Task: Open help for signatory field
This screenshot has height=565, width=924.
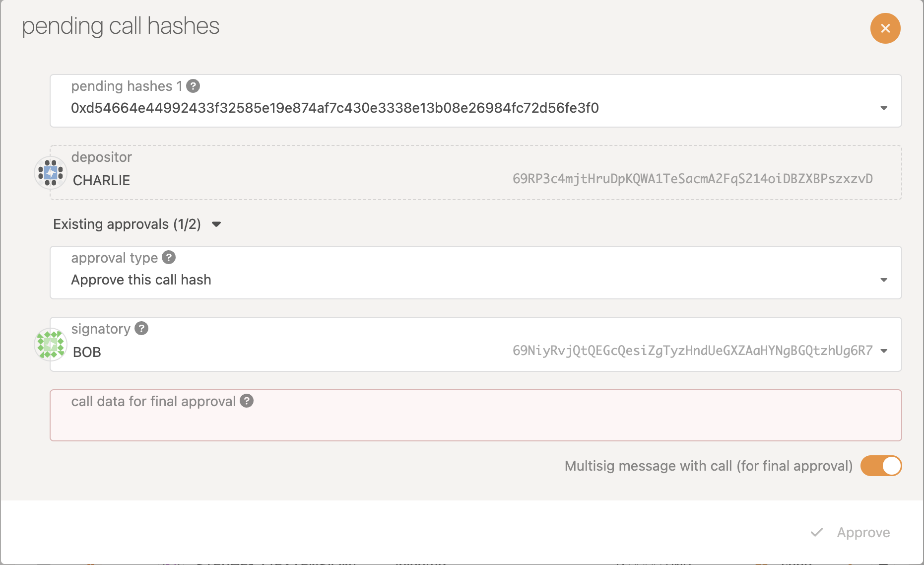Action: 141,328
